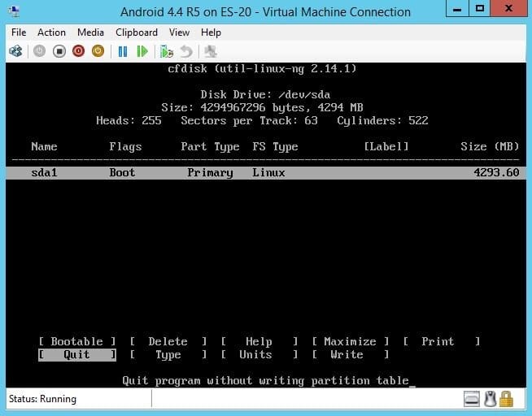Click the window title bar app icon

coord(14,12)
